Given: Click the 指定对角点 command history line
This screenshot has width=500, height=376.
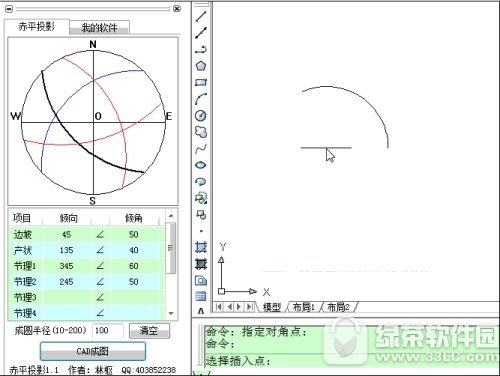Looking at the screenshot, I should [x=256, y=332].
